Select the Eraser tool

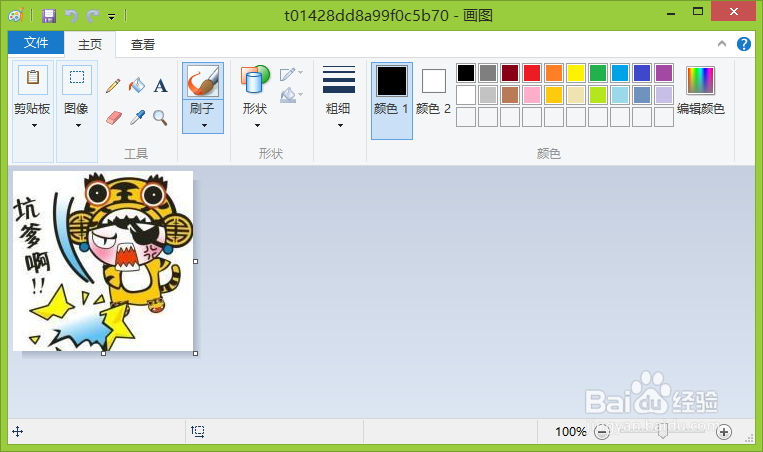click(x=113, y=117)
